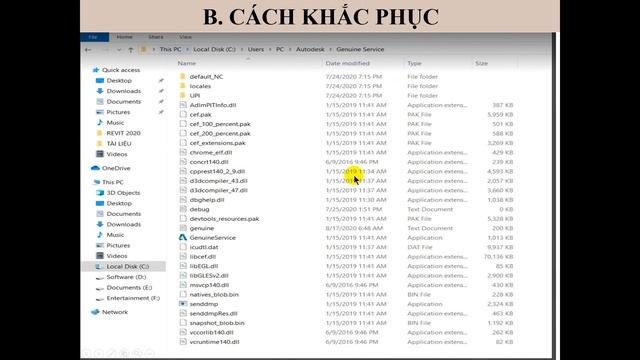Click the chrome_elf.dll file icon
This screenshot has height=360, width=640.
[183, 152]
